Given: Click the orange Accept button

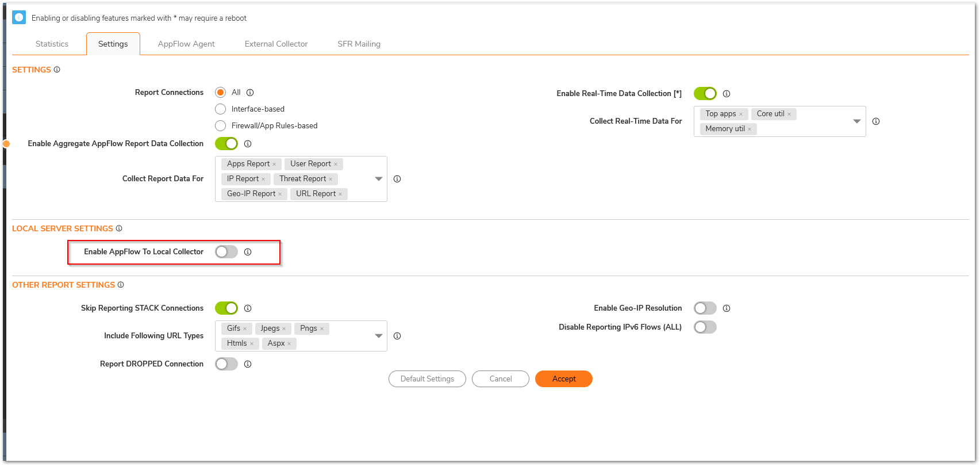Looking at the screenshot, I should [x=564, y=379].
